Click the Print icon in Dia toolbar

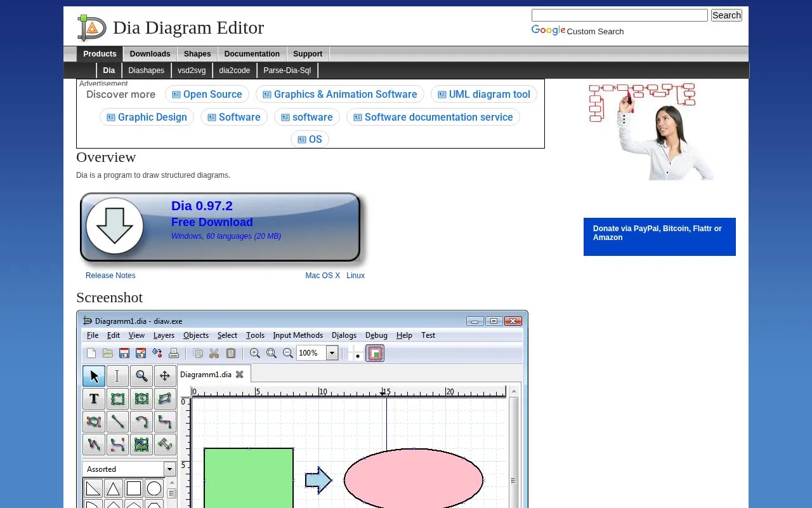pyautogui.click(x=174, y=353)
